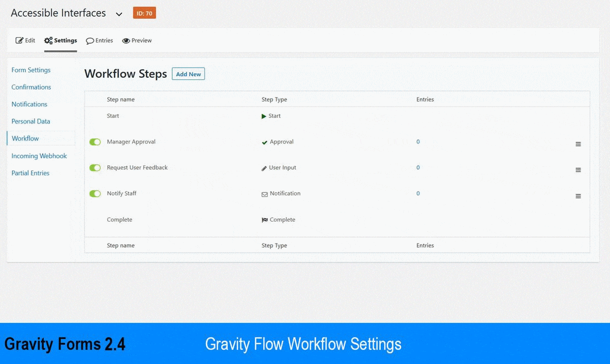Go to Incoming Webhook settings
The width and height of the screenshot is (610, 364).
pyautogui.click(x=39, y=156)
